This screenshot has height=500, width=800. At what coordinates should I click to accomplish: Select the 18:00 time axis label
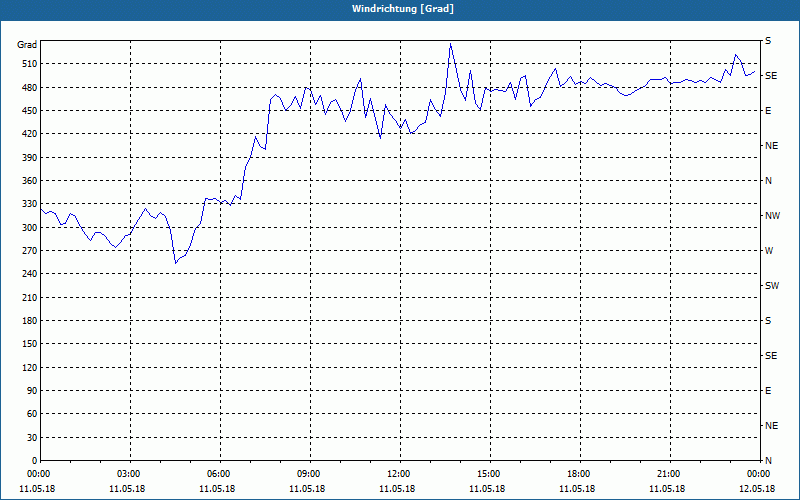tap(580, 474)
